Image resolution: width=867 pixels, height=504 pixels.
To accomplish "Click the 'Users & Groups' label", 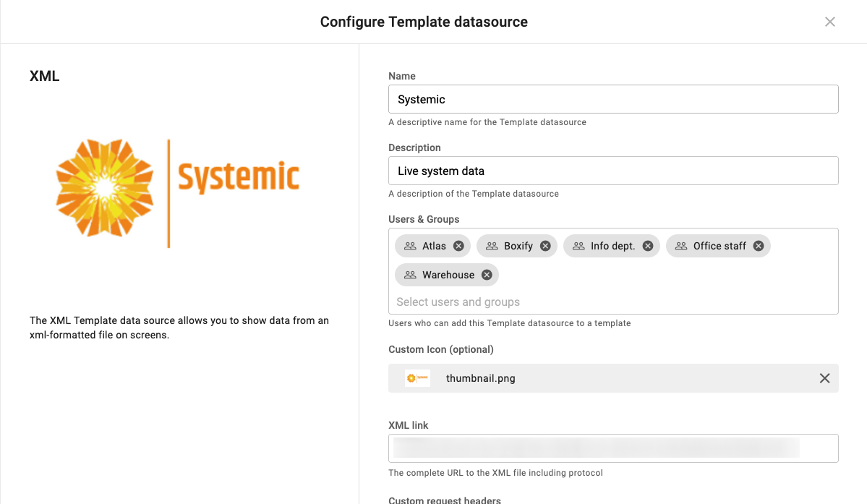I will [424, 219].
